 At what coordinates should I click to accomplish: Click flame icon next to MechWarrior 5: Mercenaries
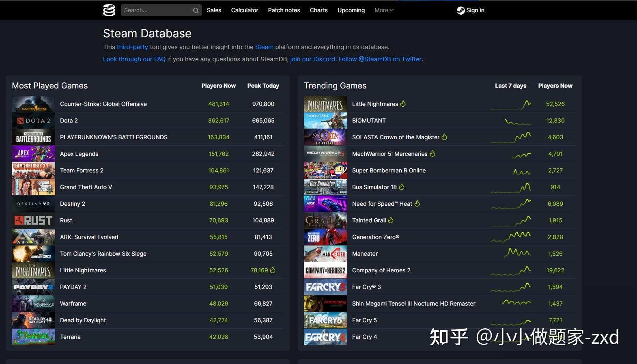click(x=433, y=153)
